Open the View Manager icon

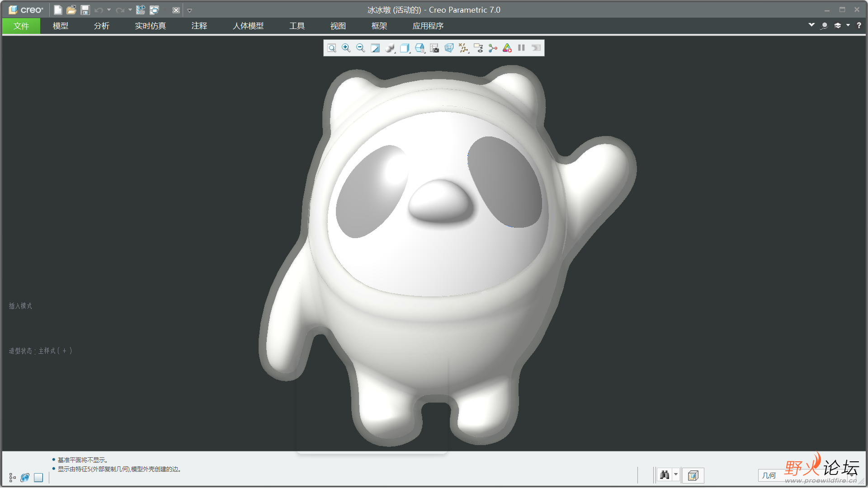point(434,48)
